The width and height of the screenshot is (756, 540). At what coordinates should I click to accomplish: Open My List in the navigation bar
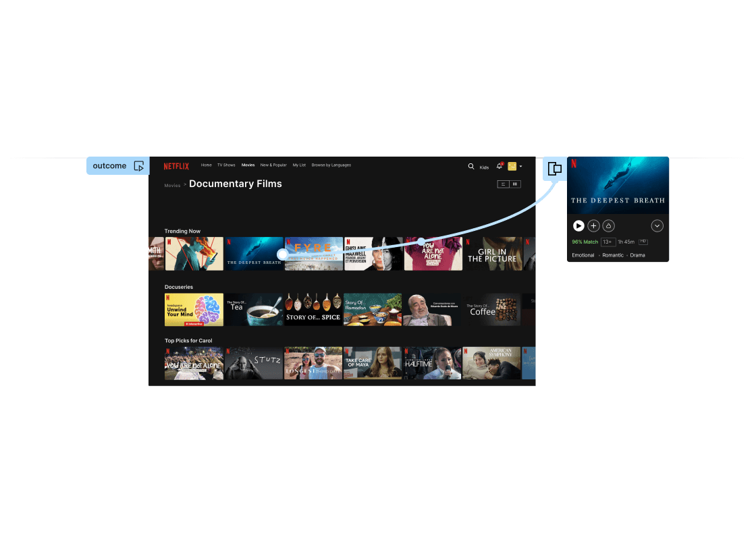click(299, 165)
